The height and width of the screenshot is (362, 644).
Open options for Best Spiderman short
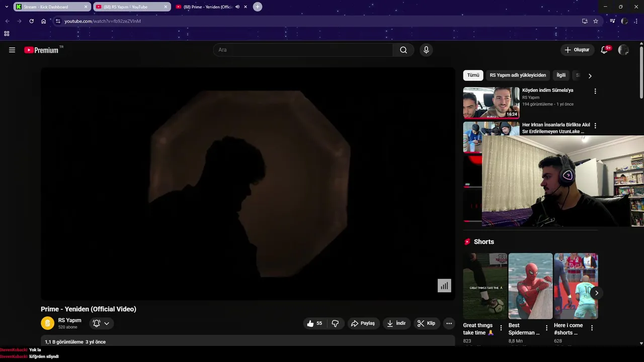point(546,328)
